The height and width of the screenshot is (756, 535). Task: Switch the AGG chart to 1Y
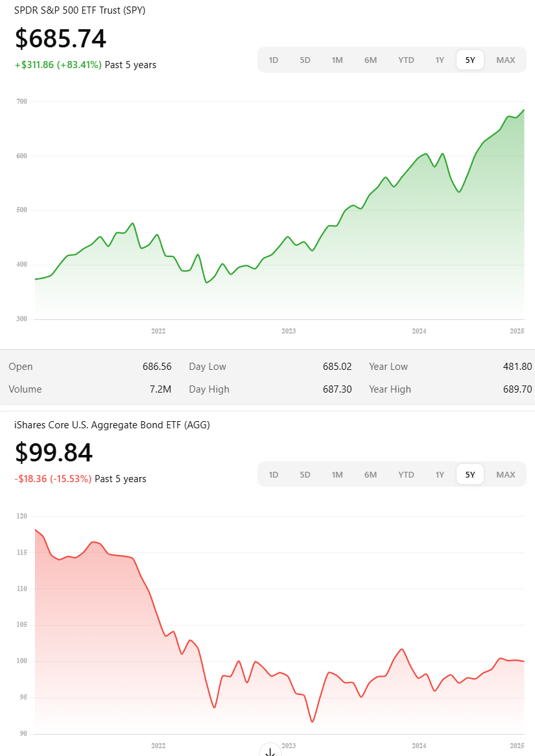coord(440,474)
